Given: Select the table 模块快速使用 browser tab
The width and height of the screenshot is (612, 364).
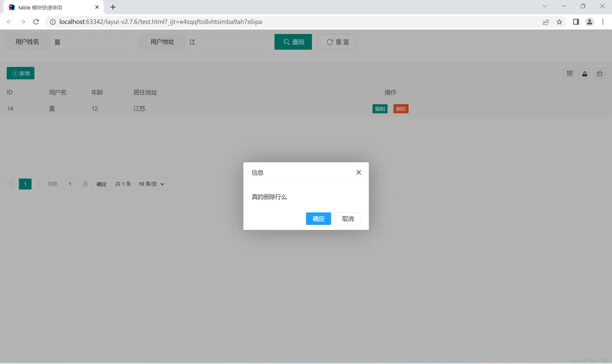Looking at the screenshot, I should pos(53,7).
